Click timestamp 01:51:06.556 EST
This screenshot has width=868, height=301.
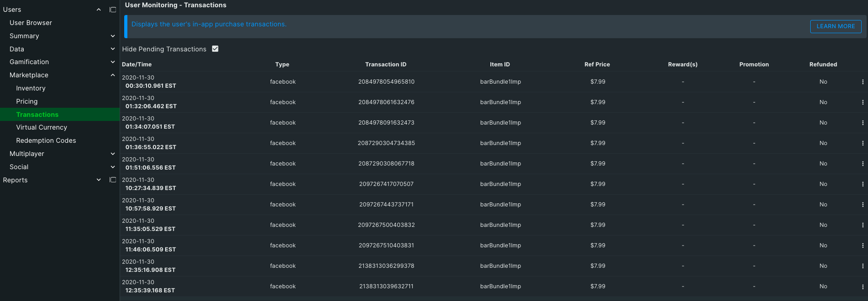[150, 168]
